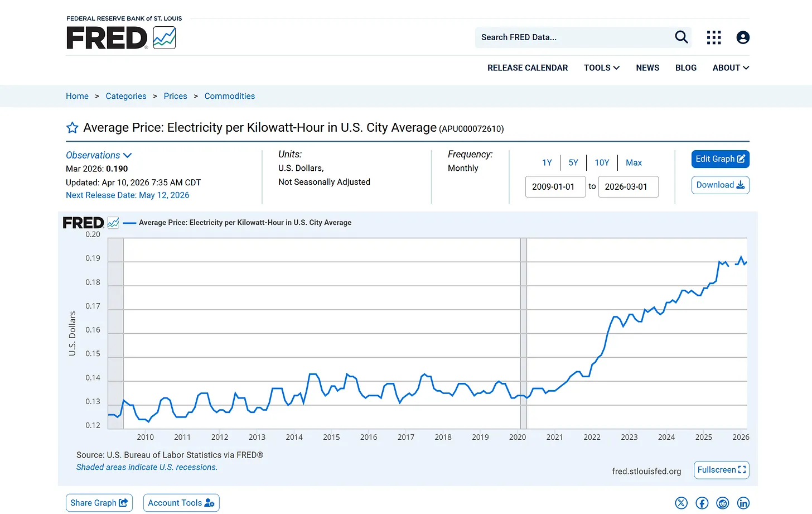Open the graph in Fullscreen

pos(722,470)
